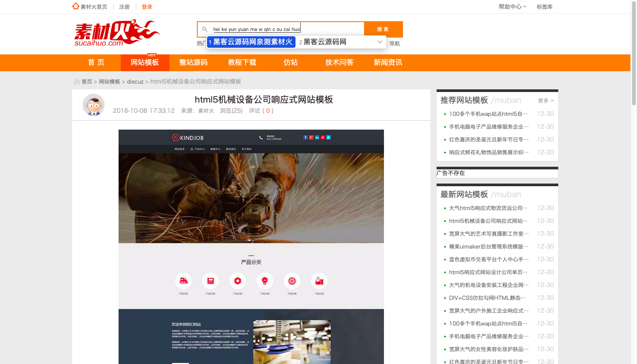Select the 整站源码 navigation tab
637x364 pixels.
[193, 62]
